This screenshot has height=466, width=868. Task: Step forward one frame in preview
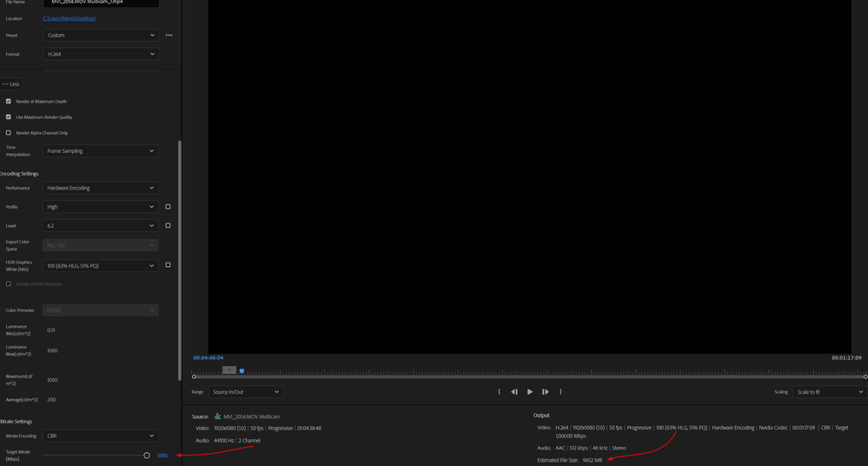tap(546, 392)
